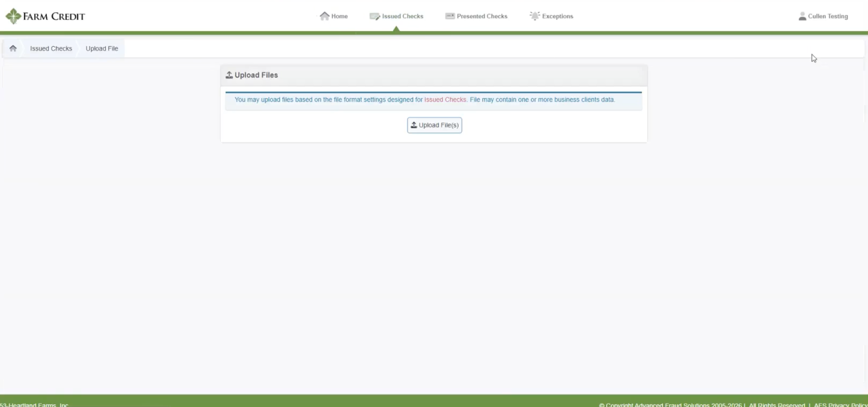Click the Upload File breadcrumb
The width and height of the screenshot is (868, 407).
[x=102, y=49]
